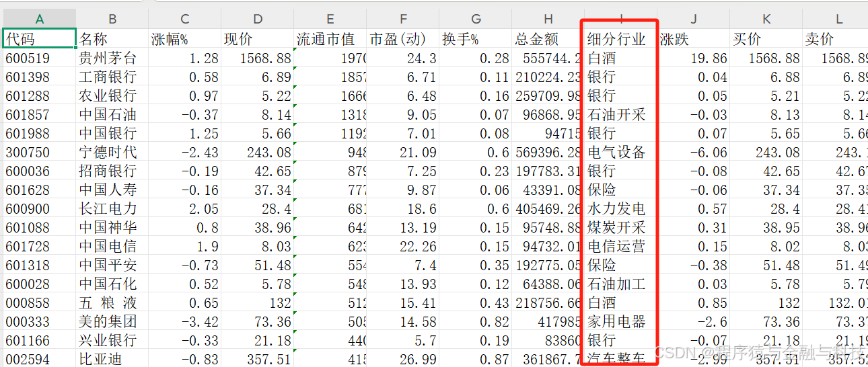This screenshot has width=868, height=367.
Task: Click the 现价 header cell
Action: (x=258, y=39)
